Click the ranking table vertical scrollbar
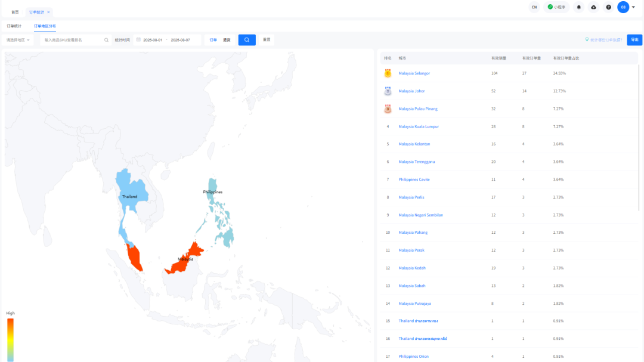 (639, 138)
